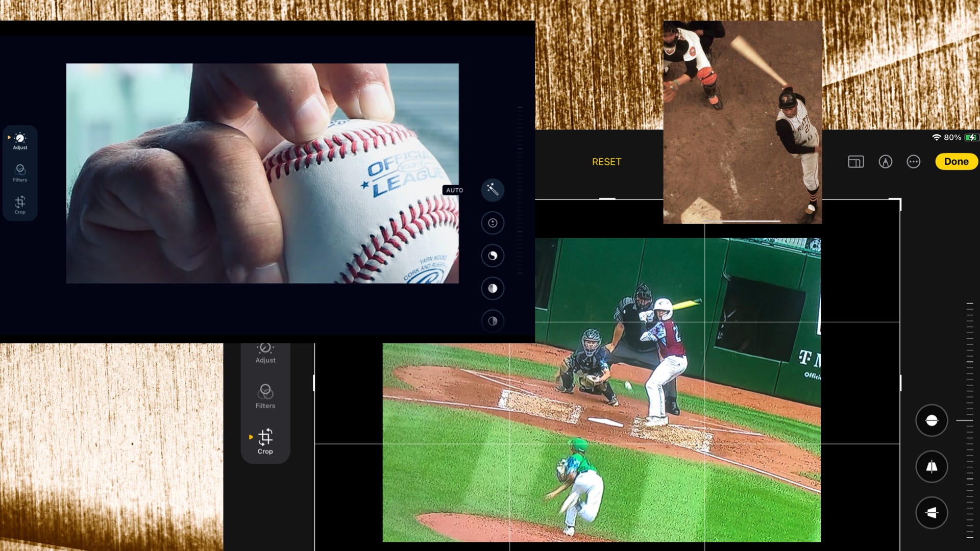Select the vertical perspective correction icon
This screenshot has height=551, width=980.
[x=932, y=466]
